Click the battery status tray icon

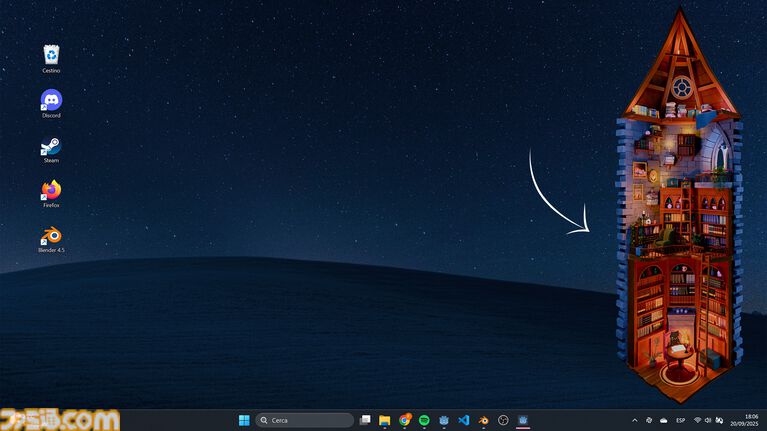click(719, 420)
